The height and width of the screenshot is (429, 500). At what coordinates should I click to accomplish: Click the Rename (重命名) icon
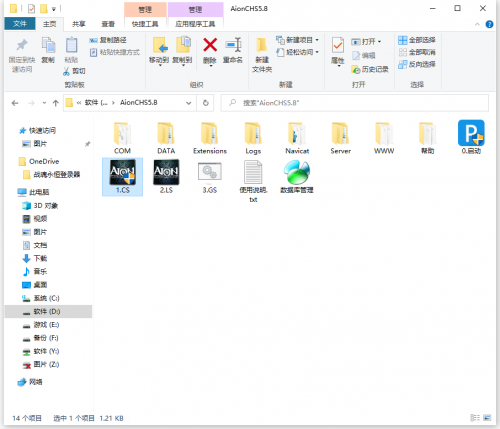click(233, 45)
